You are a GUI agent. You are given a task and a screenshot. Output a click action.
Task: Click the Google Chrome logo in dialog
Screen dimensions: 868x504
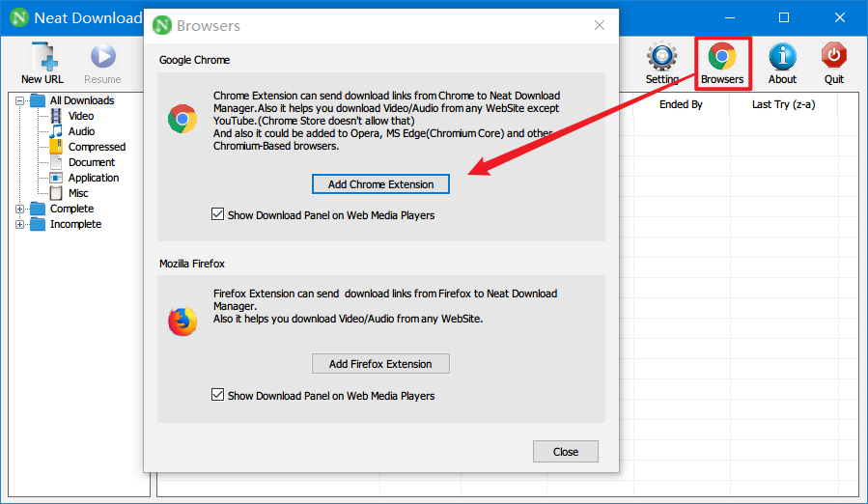coord(182,119)
